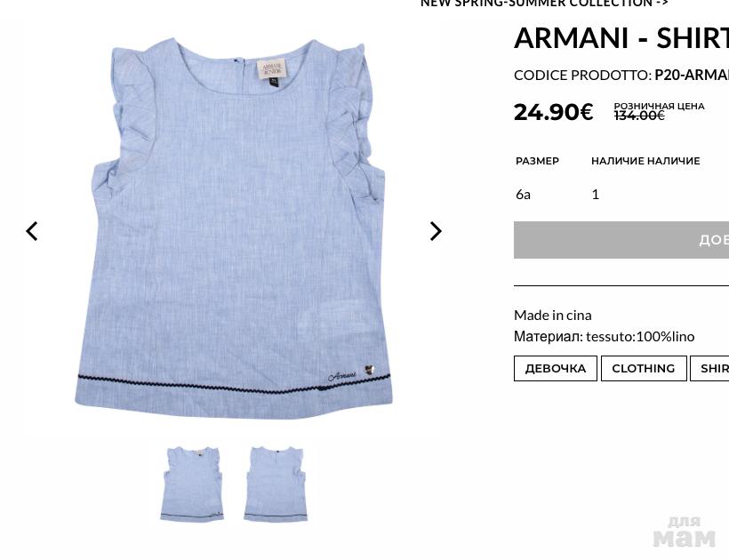Go to next product image arrow

[x=435, y=231]
